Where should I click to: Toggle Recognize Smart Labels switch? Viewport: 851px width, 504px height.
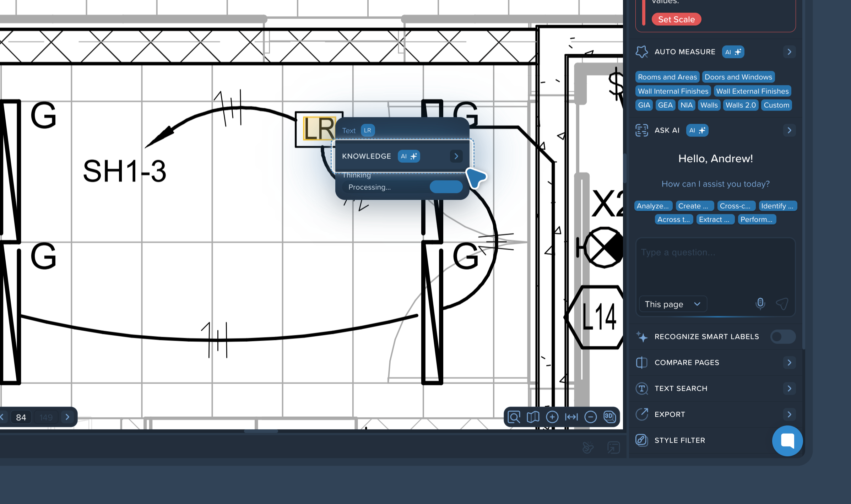tap(782, 336)
